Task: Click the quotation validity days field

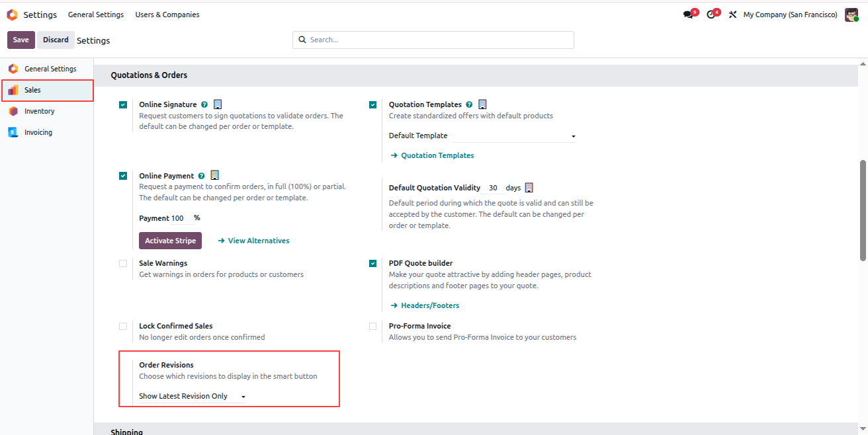Action: pyautogui.click(x=494, y=188)
